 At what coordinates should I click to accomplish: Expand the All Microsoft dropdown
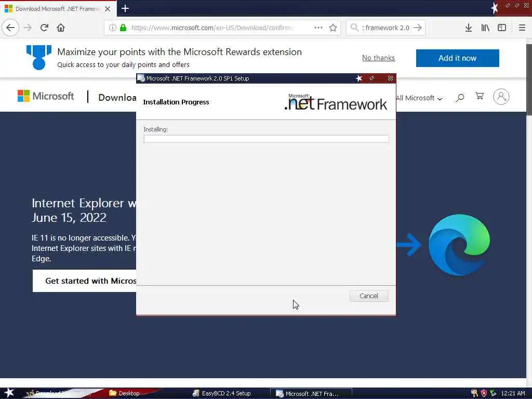pos(419,98)
